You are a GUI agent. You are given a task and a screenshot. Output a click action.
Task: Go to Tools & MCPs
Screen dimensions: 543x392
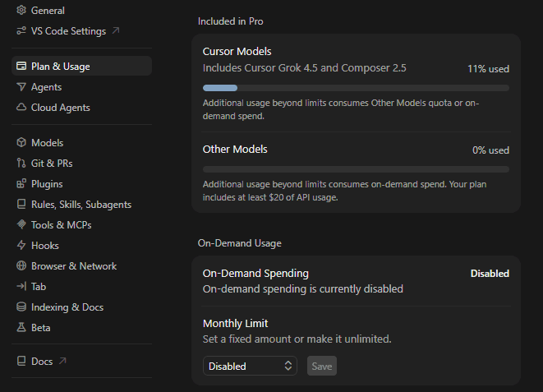click(x=81, y=224)
